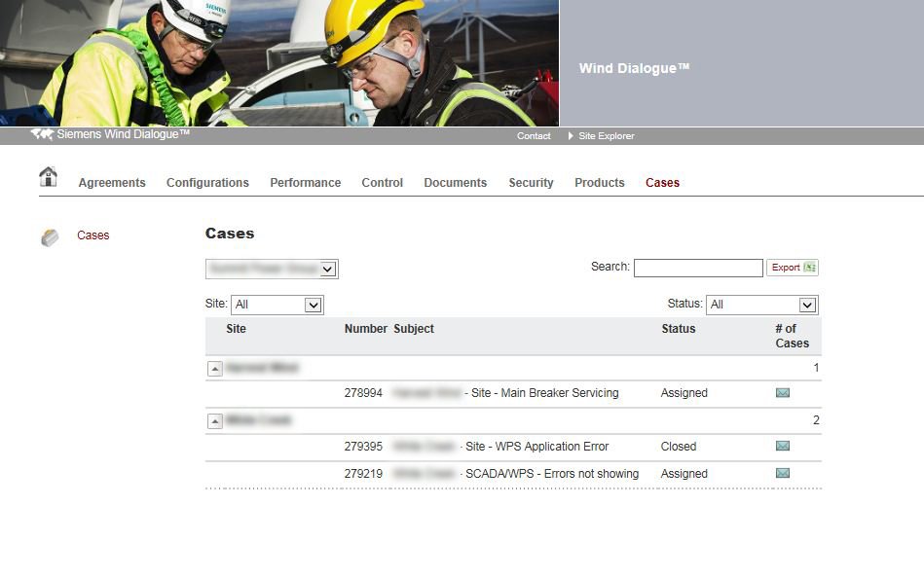Click the Wind Dialogue banner title
924x578 pixels.
(634, 68)
